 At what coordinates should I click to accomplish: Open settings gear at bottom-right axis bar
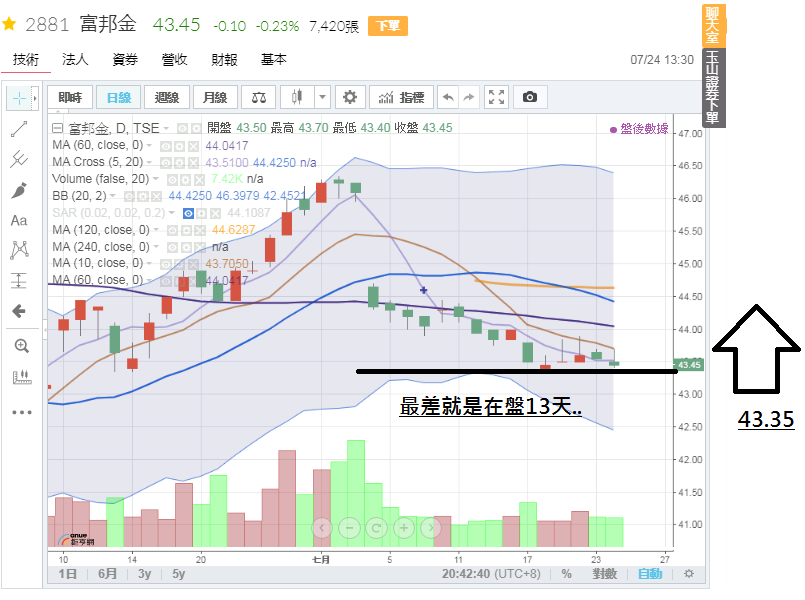(689, 574)
